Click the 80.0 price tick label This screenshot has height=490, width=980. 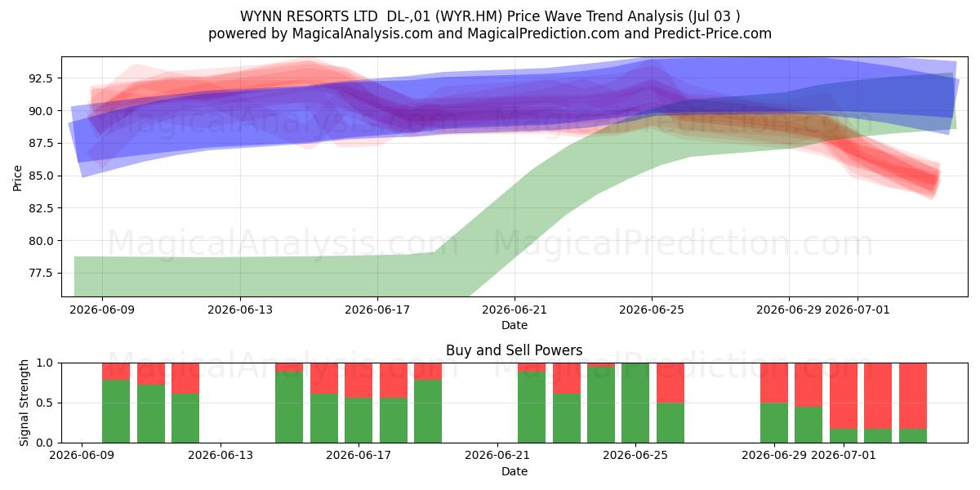(x=41, y=241)
